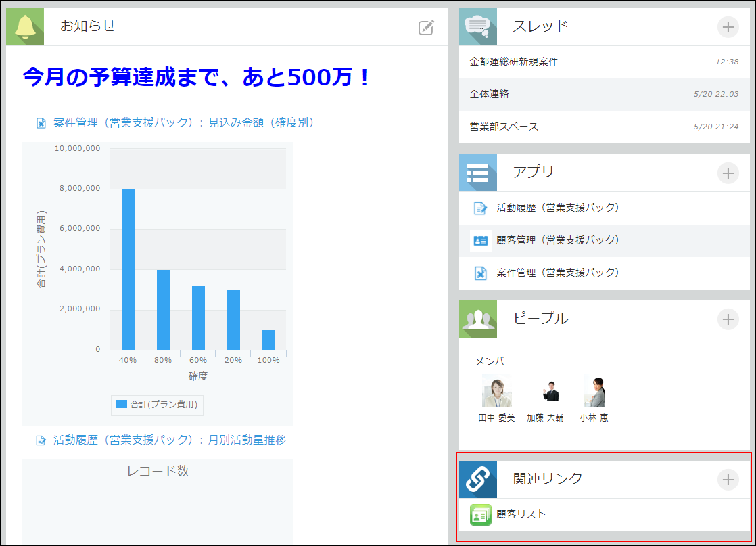Click the アプリ panel header icon
Image resolution: width=756 pixels, height=546 pixels.
477,173
